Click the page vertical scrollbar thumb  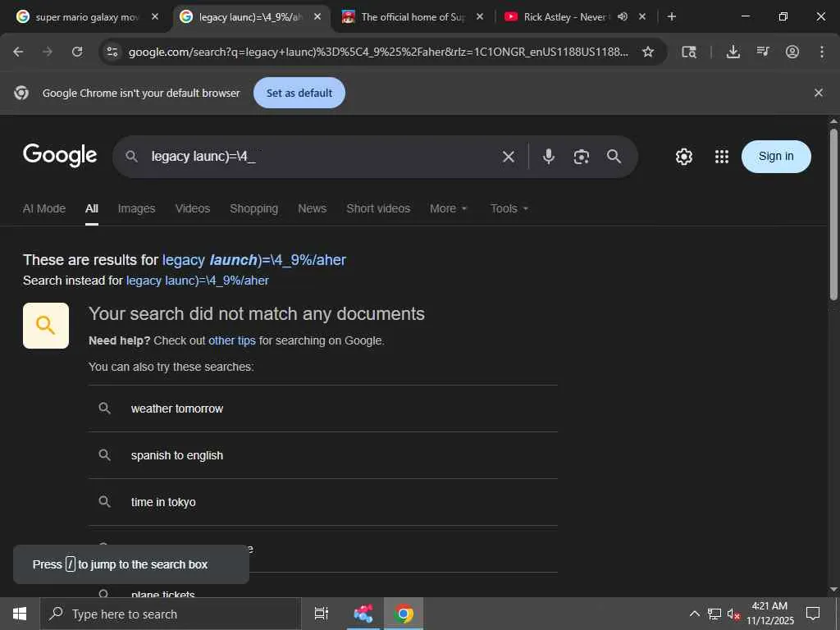(x=833, y=214)
